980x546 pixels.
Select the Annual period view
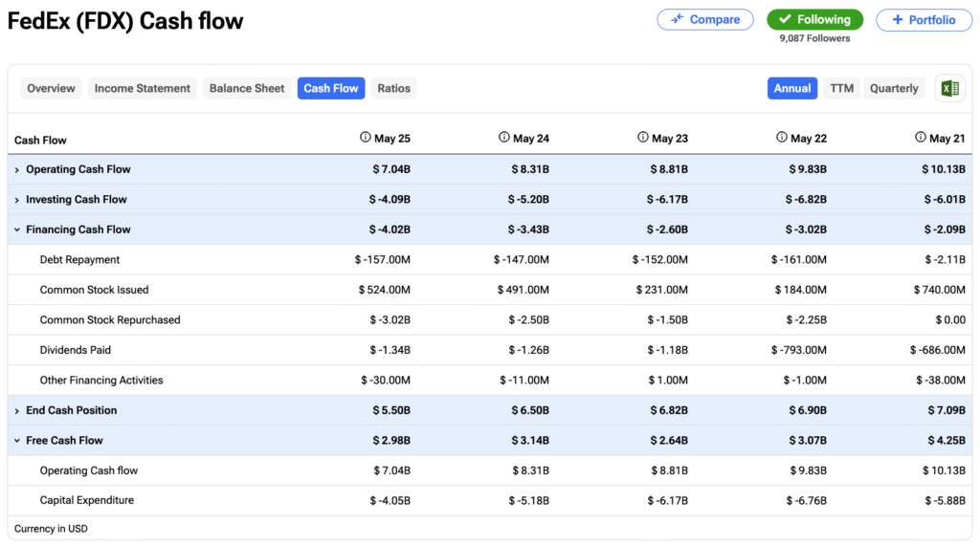[792, 88]
